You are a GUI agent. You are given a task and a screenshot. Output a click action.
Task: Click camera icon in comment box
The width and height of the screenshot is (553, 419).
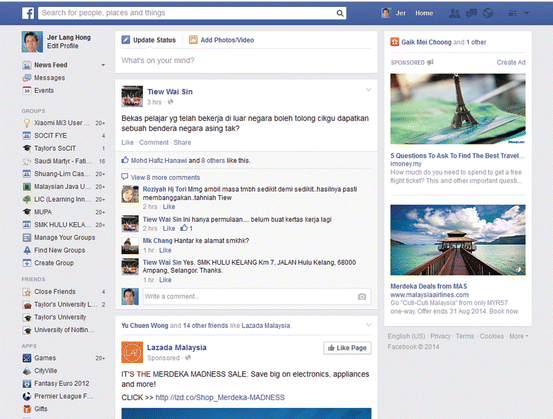pos(362,297)
